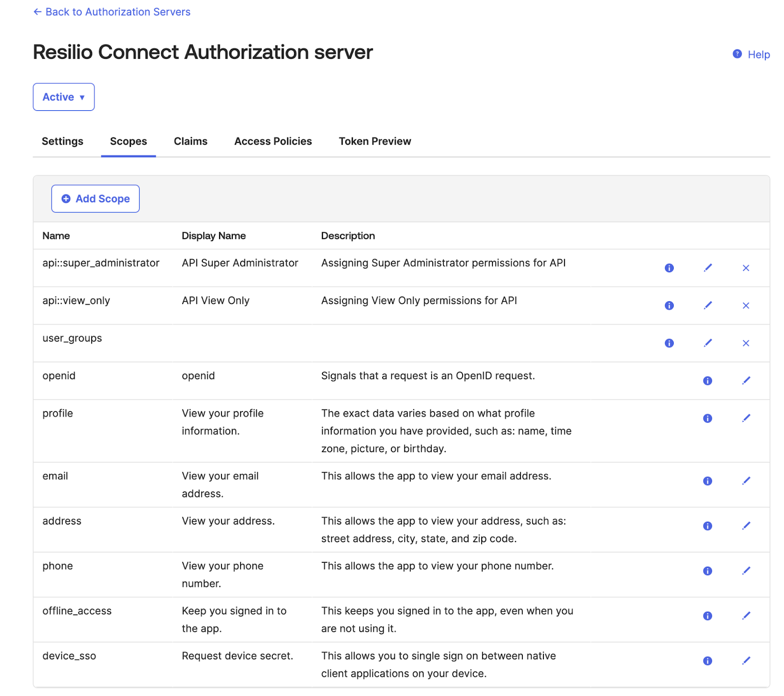The image size is (784, 696).
Task: Open the Claims tab
Action: tap(191, 142)
